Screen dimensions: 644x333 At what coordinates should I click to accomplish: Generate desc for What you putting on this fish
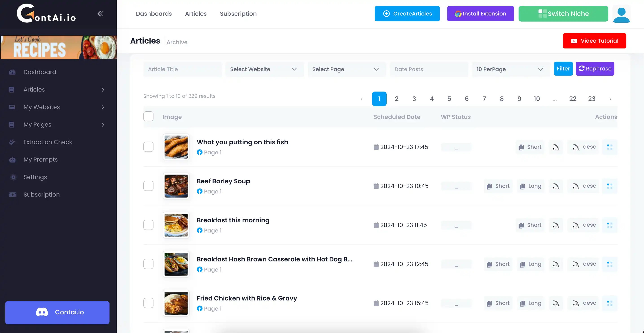point(583,147)
